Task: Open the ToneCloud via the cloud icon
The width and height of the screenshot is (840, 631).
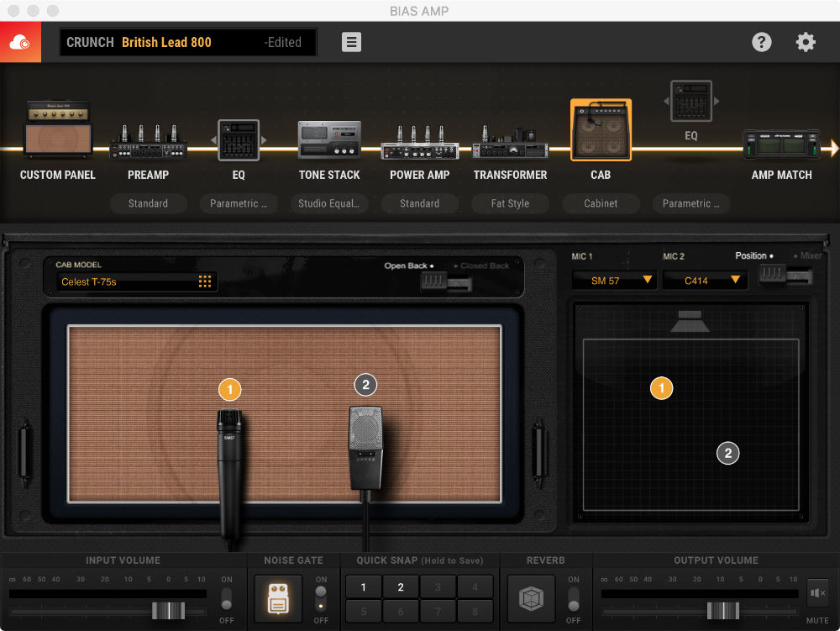Action: [20, 41]
